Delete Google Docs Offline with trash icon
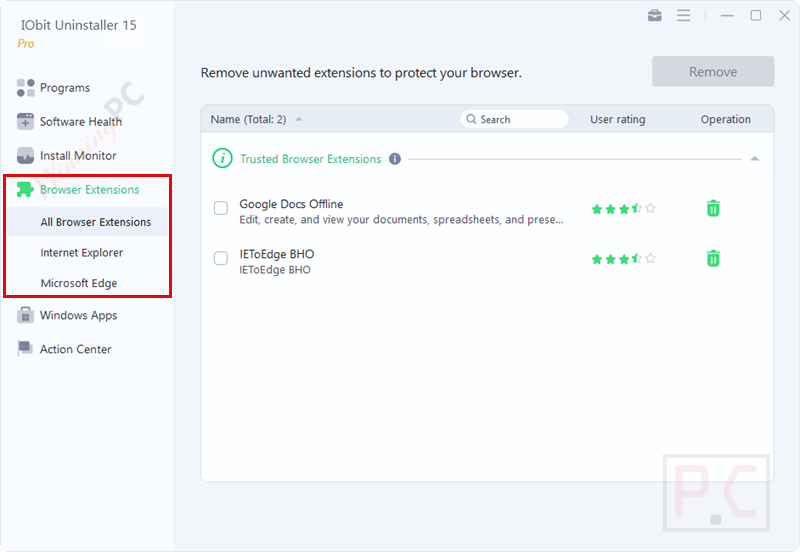This screenshot has height=552, width=800. coord(713,208)
